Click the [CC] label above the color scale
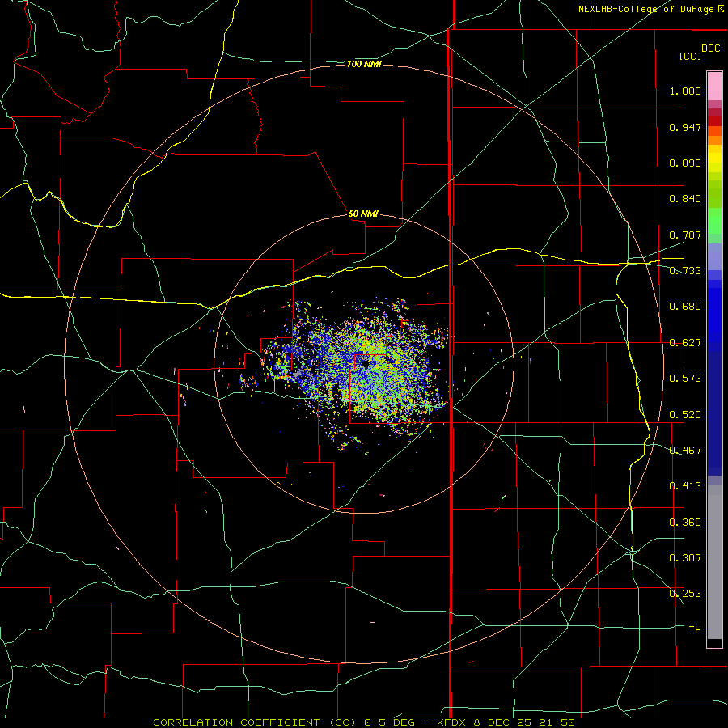 pos(690,56)
